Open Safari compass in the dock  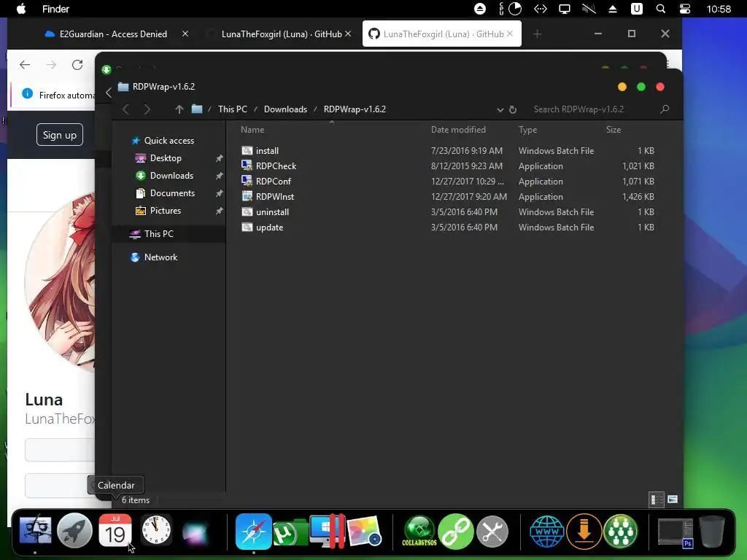pos(253,531)
